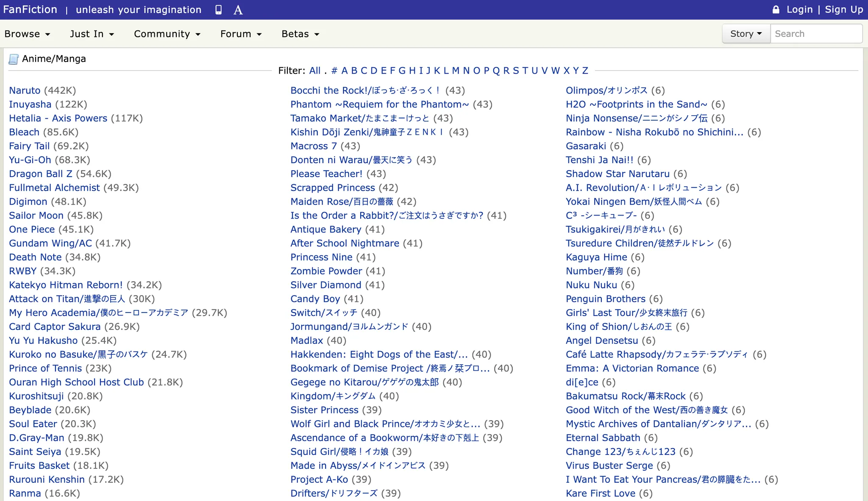This screenshot has height=501, width=868.
Task: Open the Story search type dropdown
Action: [x=746, y=33]
